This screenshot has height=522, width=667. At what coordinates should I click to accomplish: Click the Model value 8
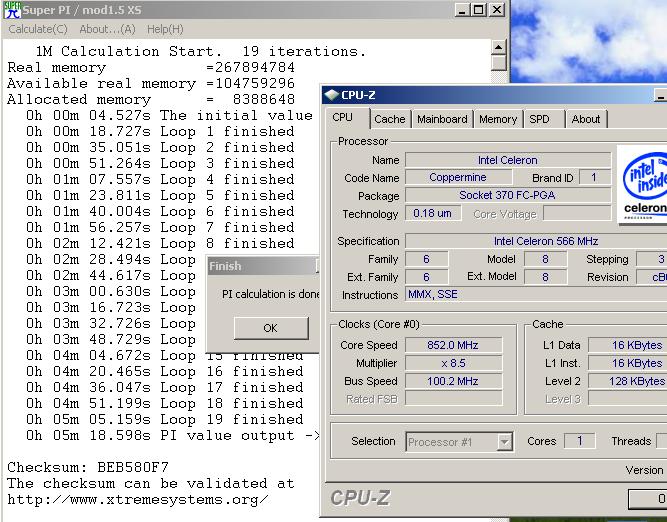pos(545,259)
